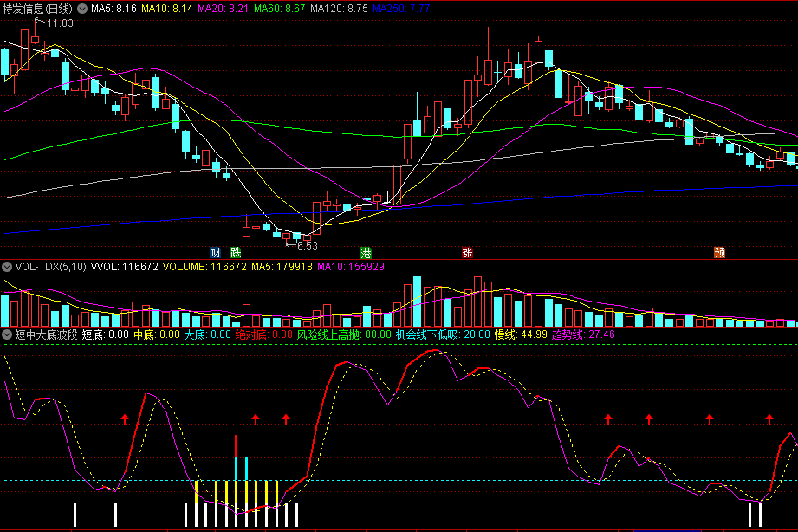This screenshot has height=532, width=798.
Task: Select the 趋势线: 27.46 label
Action: coord(583,334)
